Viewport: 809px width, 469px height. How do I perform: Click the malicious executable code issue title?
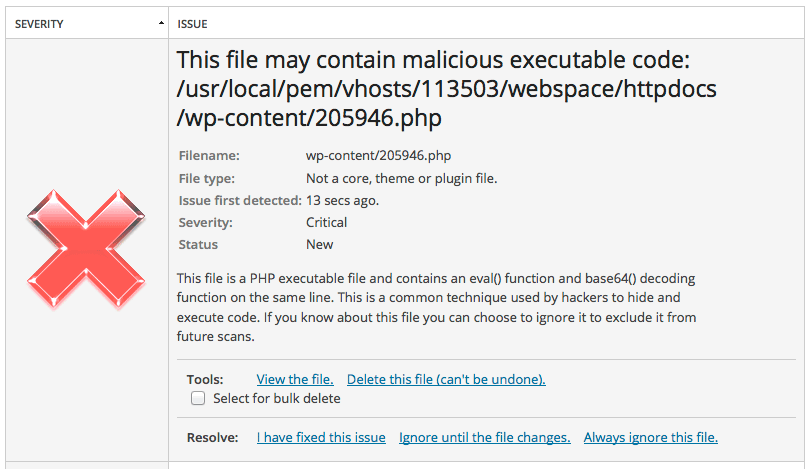pyautogui.click(x=446, y=89)
